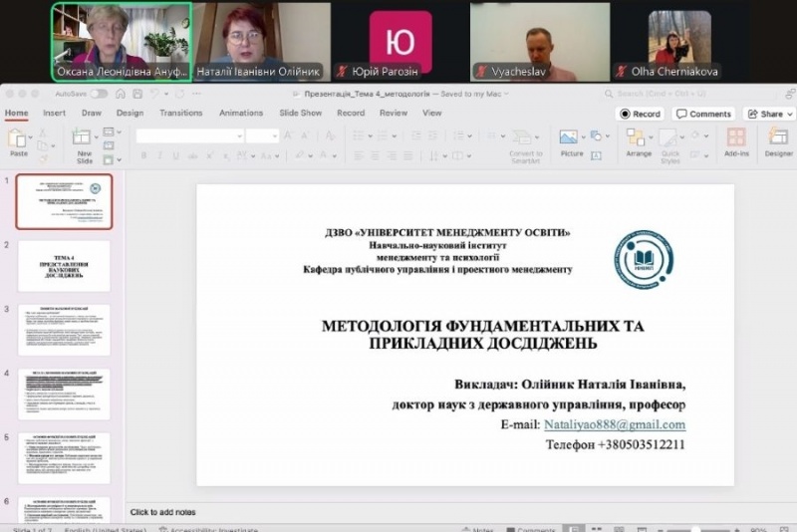Toggle bold formatting button
Viewport: 797px width, 532px height.
click(x=144, y=155)
